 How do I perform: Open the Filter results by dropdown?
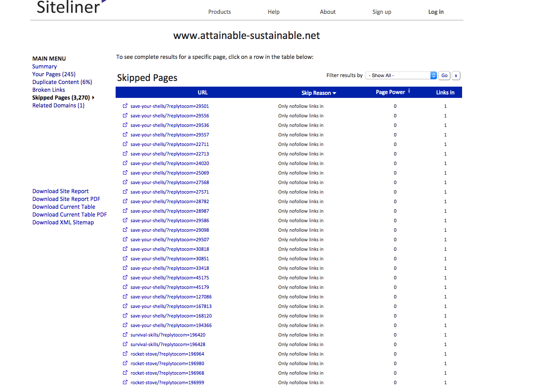pos(401,75)
